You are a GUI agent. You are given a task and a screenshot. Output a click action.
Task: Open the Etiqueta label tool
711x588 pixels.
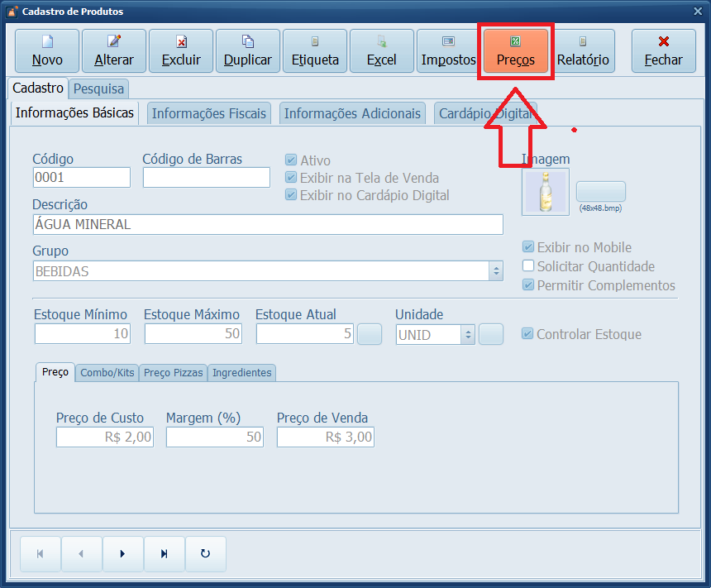click(315, 51)
